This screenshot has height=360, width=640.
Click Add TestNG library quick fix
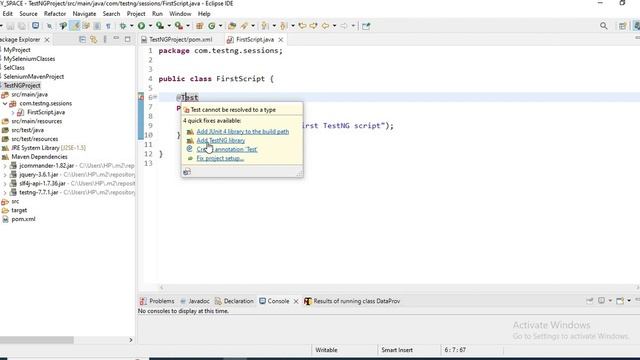(x=221, y=141)
